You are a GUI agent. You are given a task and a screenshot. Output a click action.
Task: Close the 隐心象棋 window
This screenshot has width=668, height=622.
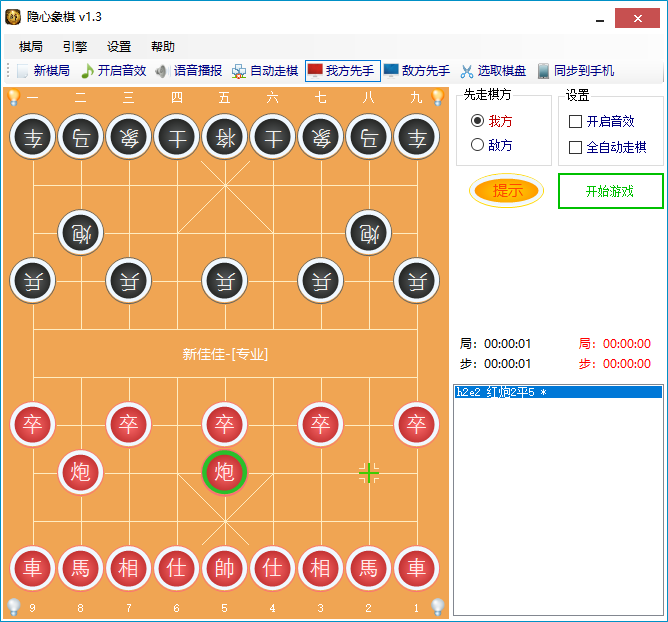point(637,18)
